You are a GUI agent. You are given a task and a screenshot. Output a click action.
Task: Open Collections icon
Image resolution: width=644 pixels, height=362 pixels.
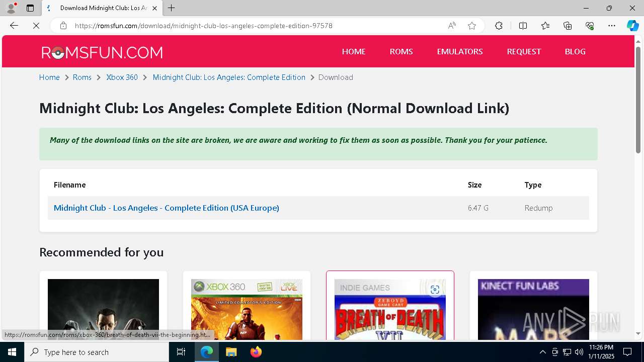pos(568,26)
